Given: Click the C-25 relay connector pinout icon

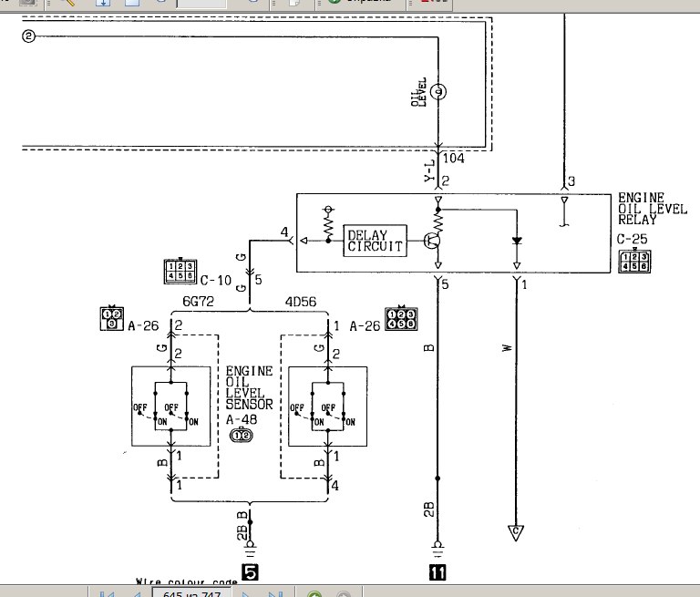Looking at the screenshot, I should pyautogui.click(x=633, y=262).
